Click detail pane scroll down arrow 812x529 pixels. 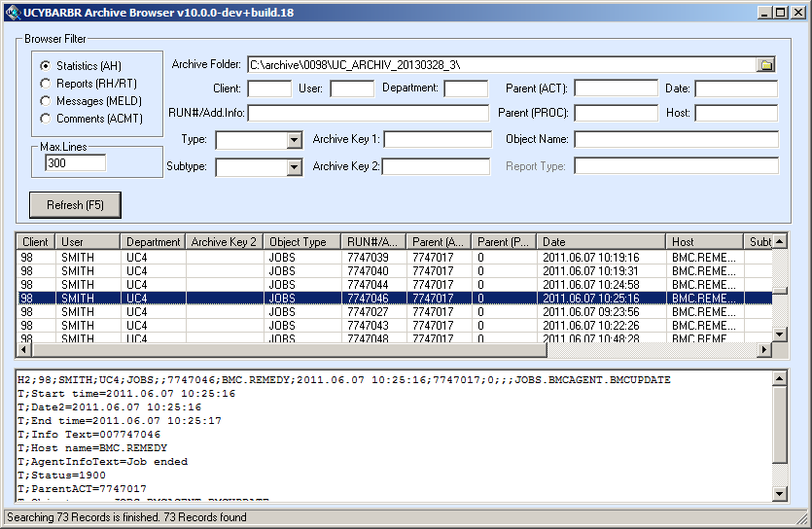click(x=779, y=494)
